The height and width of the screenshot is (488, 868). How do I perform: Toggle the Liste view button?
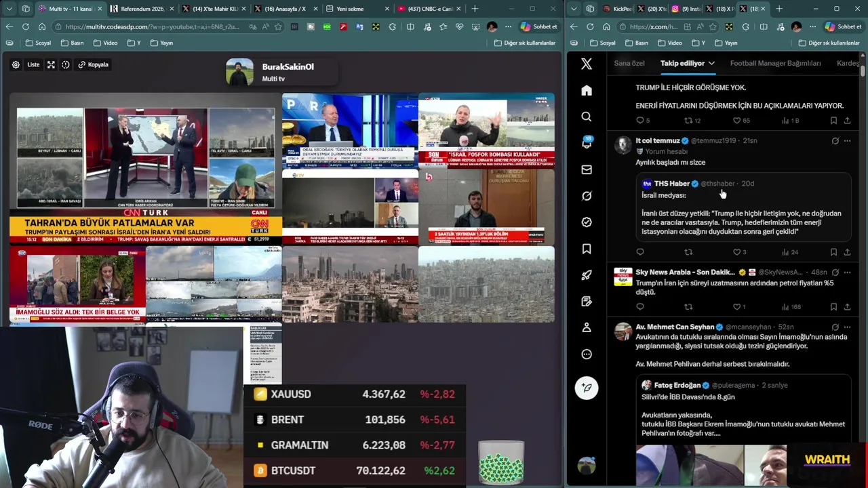click(33, 64)
